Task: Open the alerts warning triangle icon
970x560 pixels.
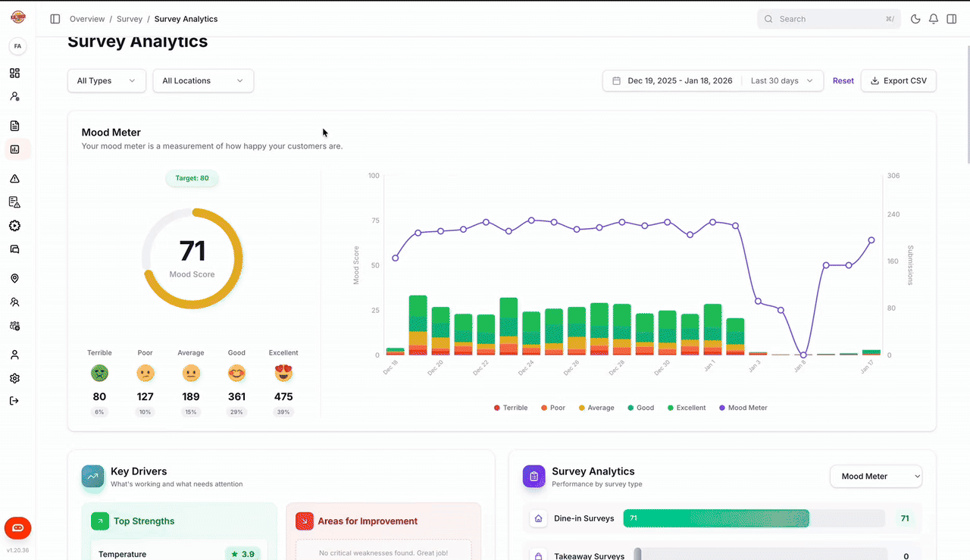Action: [x=15, y=178]
